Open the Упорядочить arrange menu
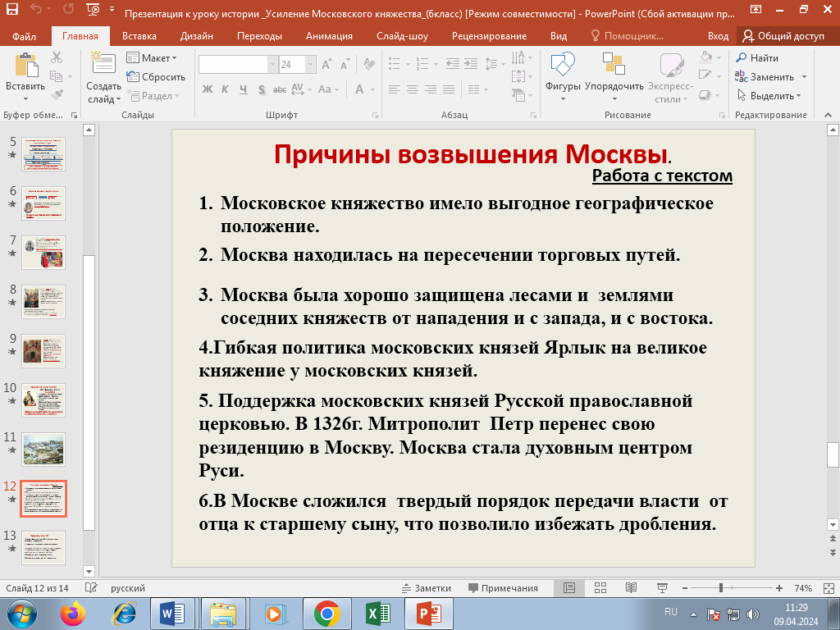This screenshot has height=630, width=840. click(614, 76)
